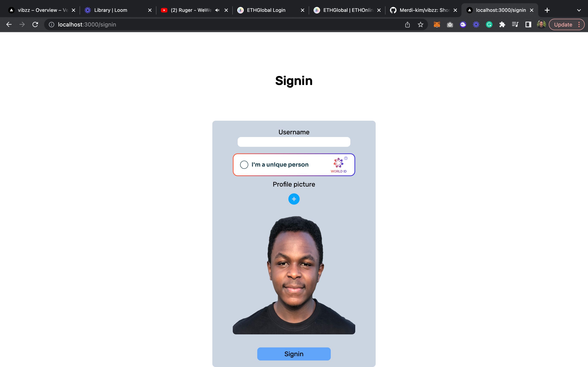Click the Username input field
The width and height of the screenshot is (588, 367).
pos(294,142)
